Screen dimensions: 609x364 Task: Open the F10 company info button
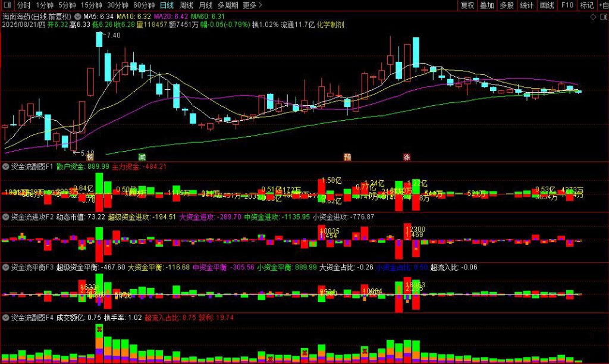tap(567, 5)
